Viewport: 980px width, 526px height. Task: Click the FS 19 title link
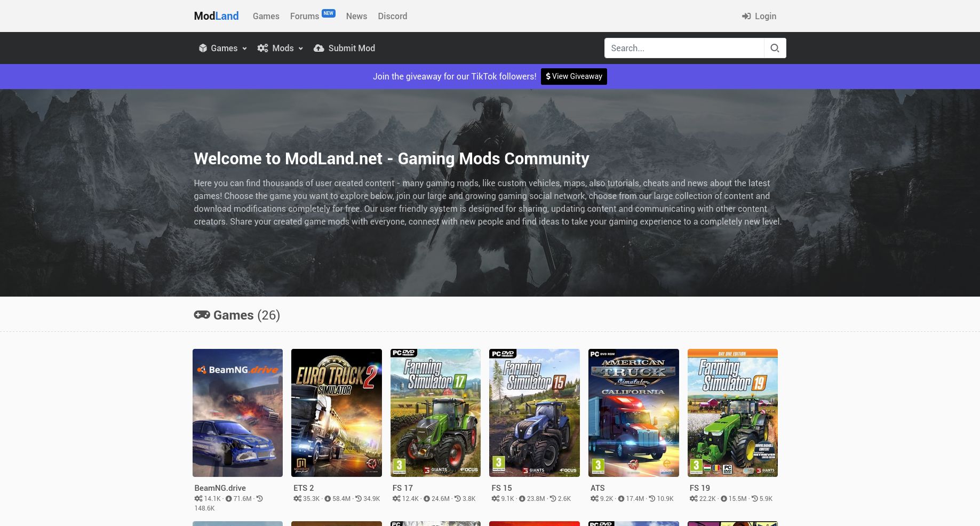699,488
